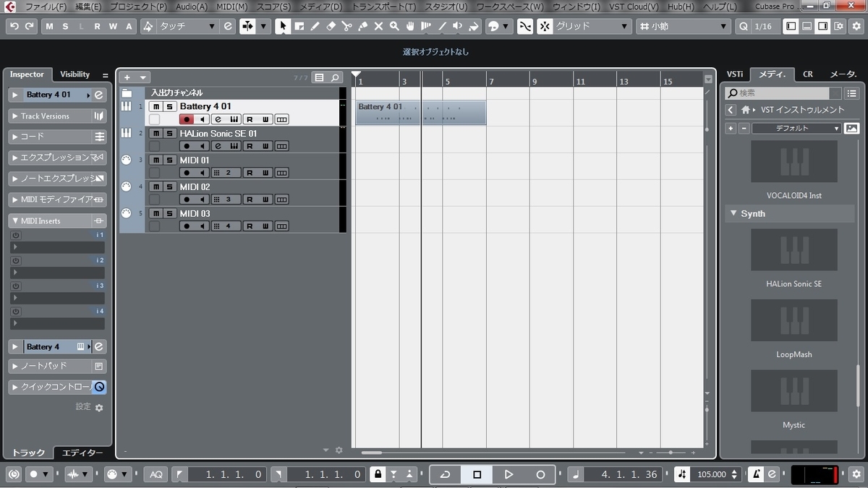Open toolbar setup gear at top right
The width and height of the screenshot is (868, 488).
[857, 26]
